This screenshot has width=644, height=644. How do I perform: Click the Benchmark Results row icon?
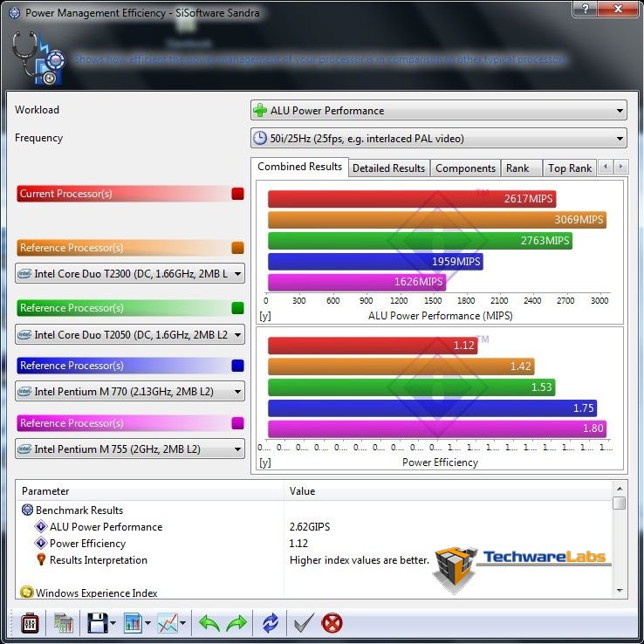click(x=27, y=510)
